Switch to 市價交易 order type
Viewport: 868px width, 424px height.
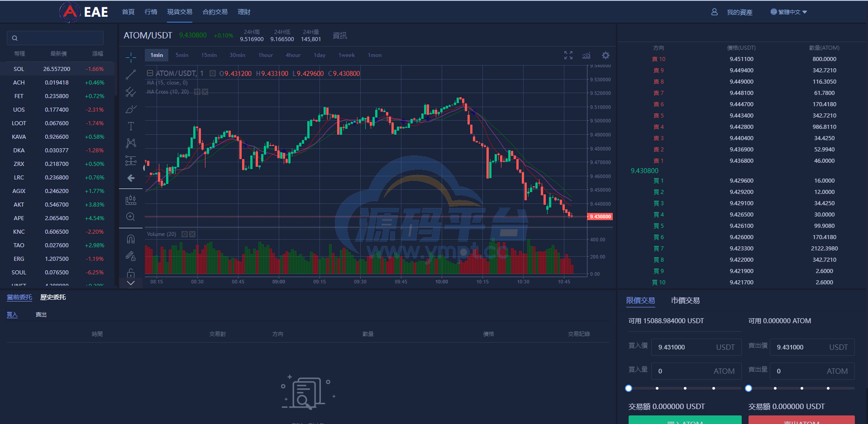pyautogui.click(x=685, y=301)
